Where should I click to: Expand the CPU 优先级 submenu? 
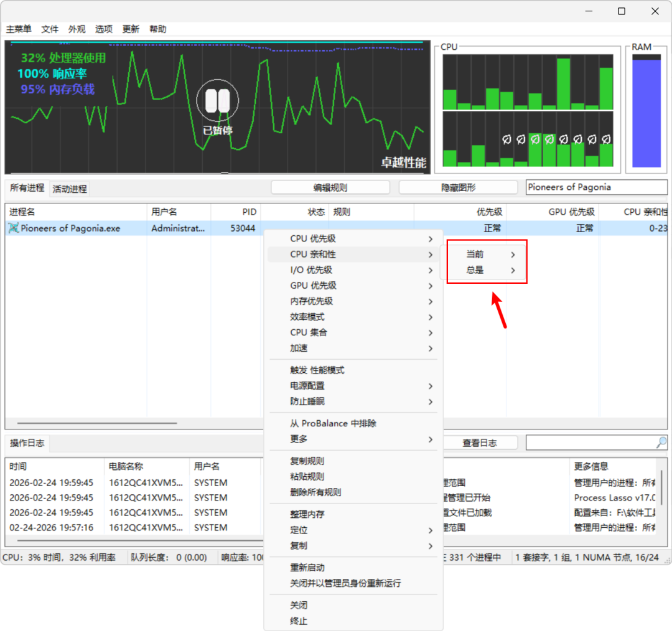(353, 239)
